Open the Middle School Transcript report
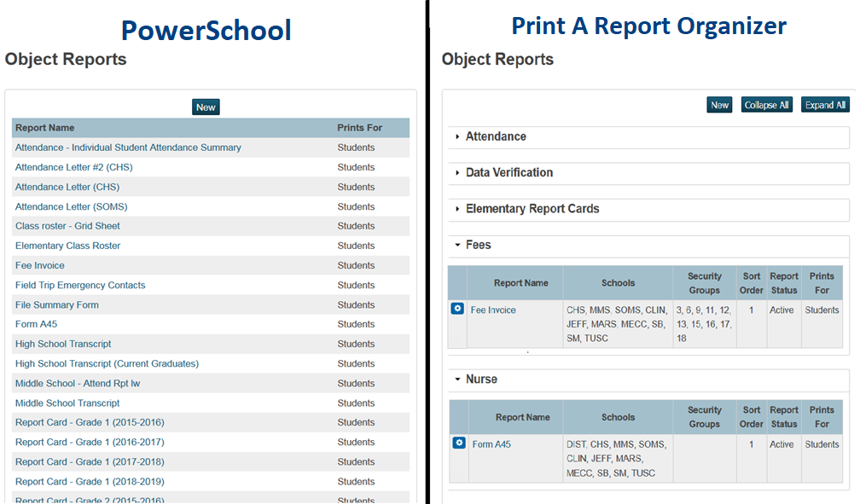860x504 pixels. coord(67,403)
